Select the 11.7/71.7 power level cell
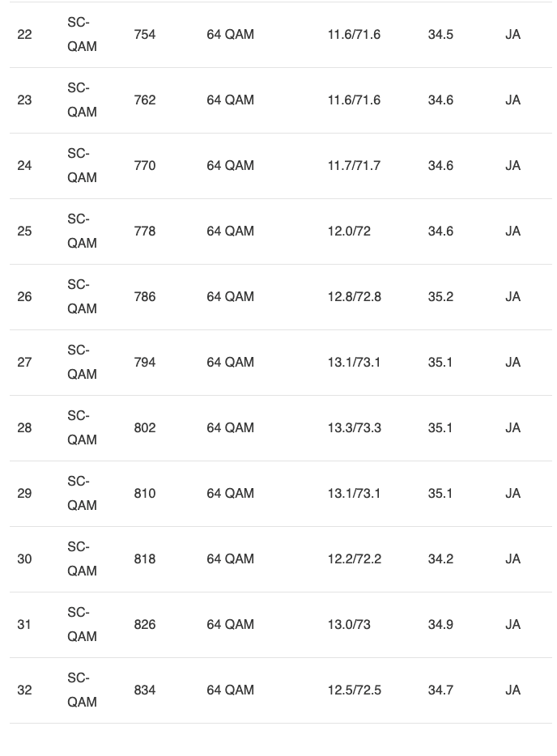 354,166
